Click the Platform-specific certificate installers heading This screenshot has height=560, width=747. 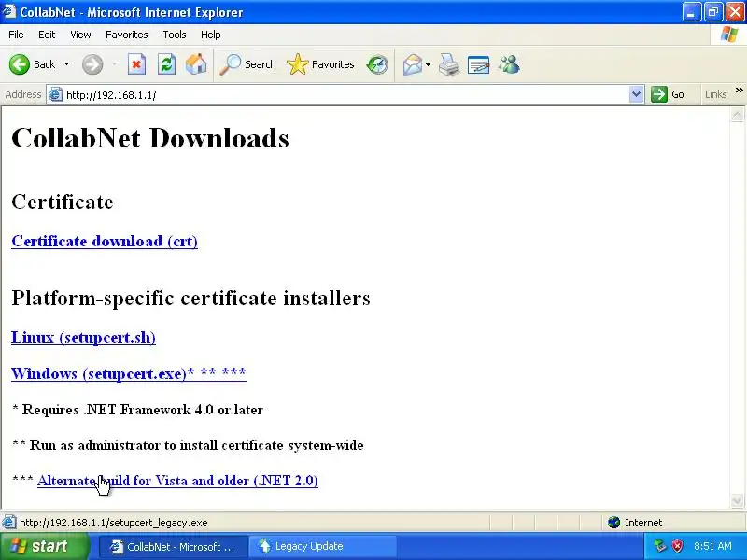[x=190, y=299]
